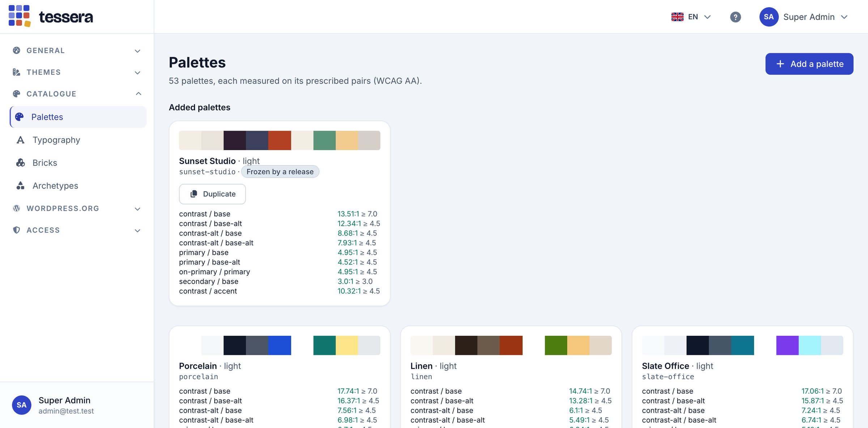This screenshot has width=868, height=428.
Task: Click the Linen palette title
Action: click(x=421, y=366)
